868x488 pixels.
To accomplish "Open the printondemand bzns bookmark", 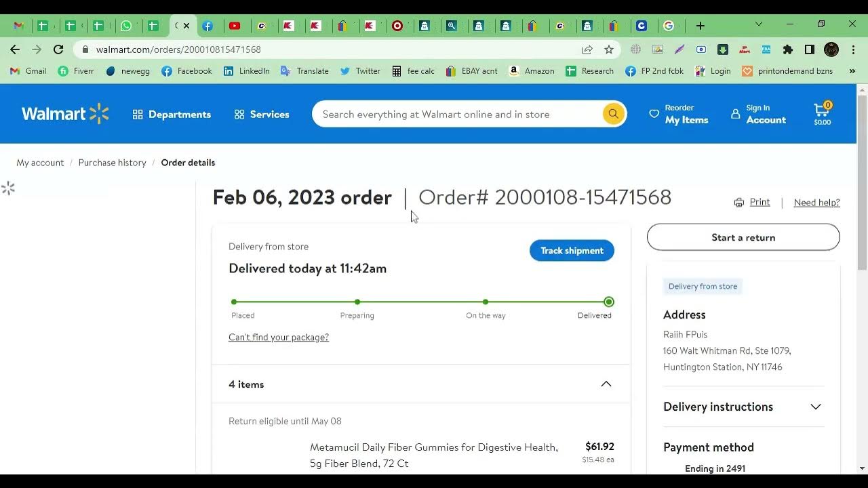I will [x=787, y=71].
